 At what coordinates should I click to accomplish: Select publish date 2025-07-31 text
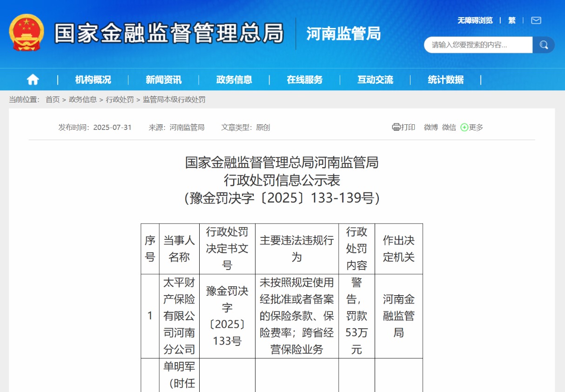coord(112,128)
